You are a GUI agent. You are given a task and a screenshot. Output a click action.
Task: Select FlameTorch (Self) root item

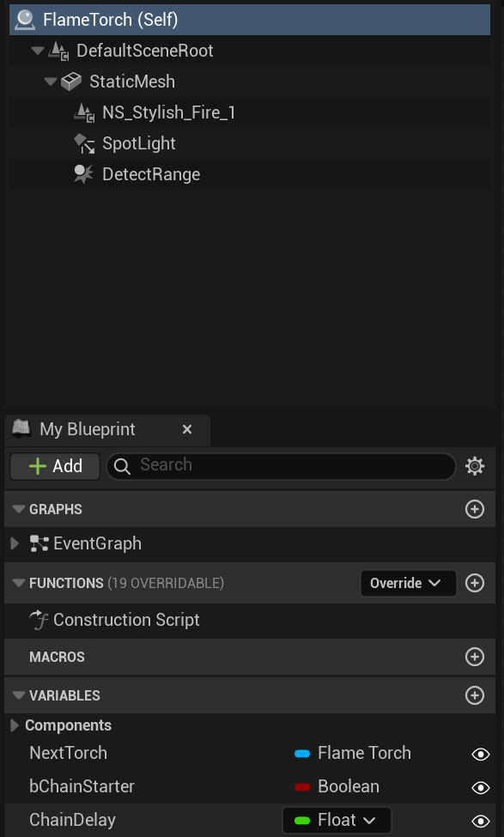pos(250,20)
